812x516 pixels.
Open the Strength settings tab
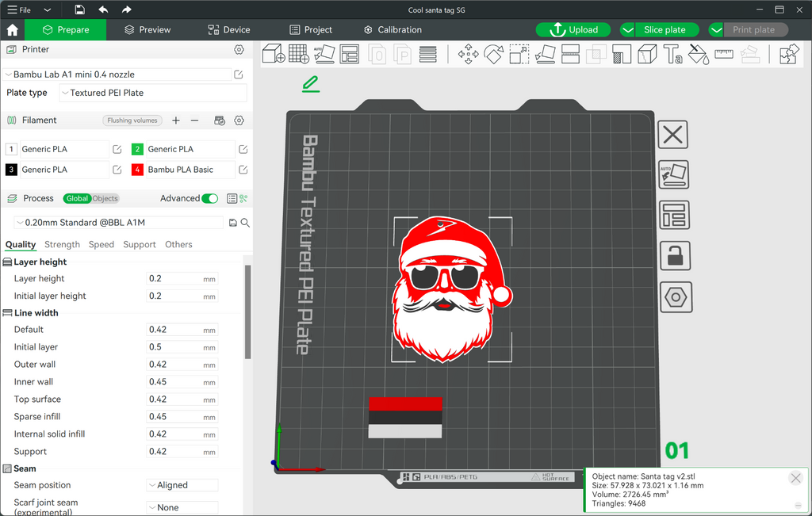(x=62, y=245)
